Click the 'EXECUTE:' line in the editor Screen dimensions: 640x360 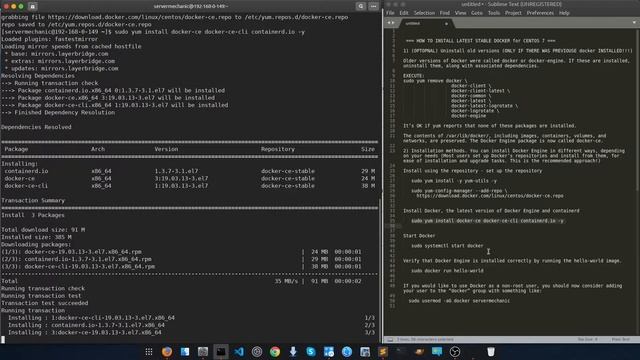tap(413, 76)
